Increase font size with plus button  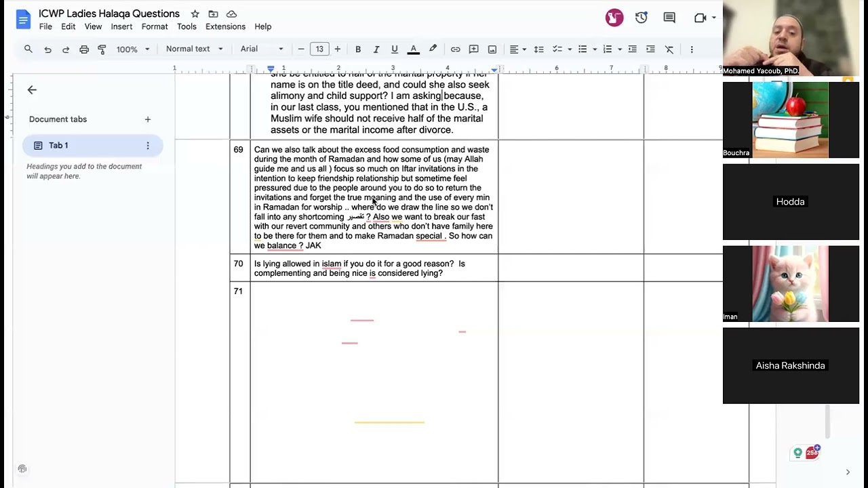pyautogui.click(x=338, y=49)
